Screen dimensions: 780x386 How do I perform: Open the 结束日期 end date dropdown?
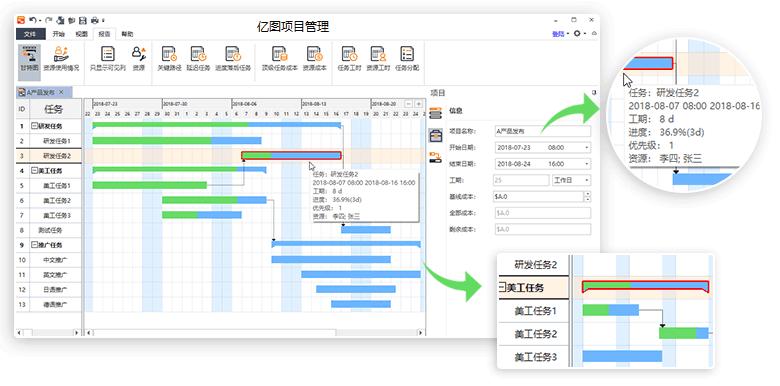pos(587,164)
